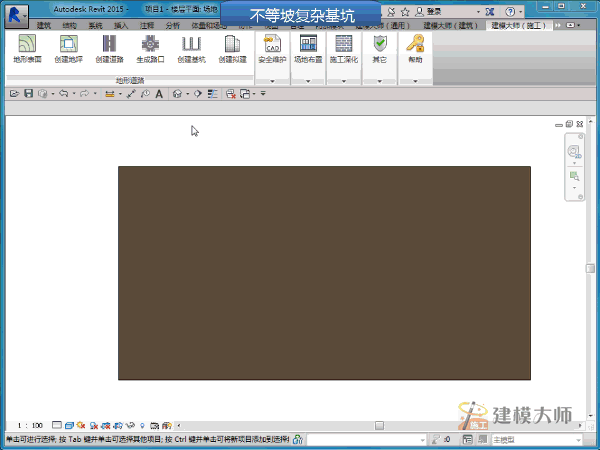Open the Revit application menu button
Viewport: 600px width, 450px height.
tap(16, 16)
